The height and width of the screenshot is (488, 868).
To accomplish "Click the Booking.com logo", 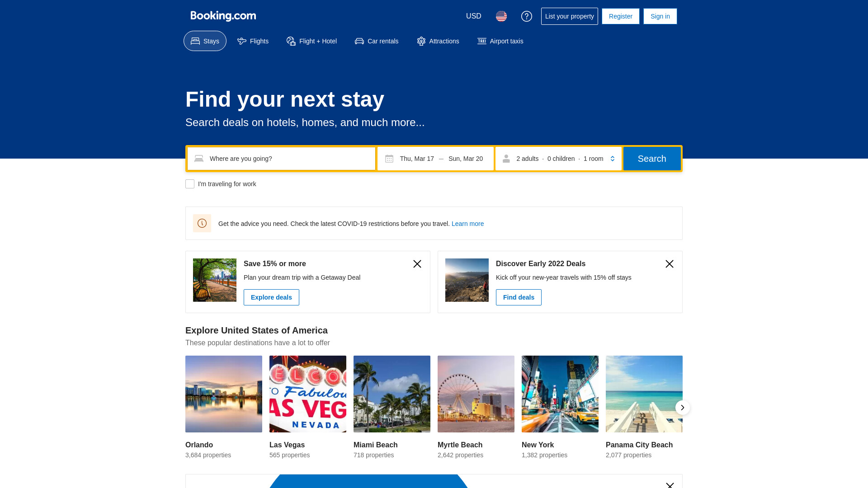I will tap(223, 16).
